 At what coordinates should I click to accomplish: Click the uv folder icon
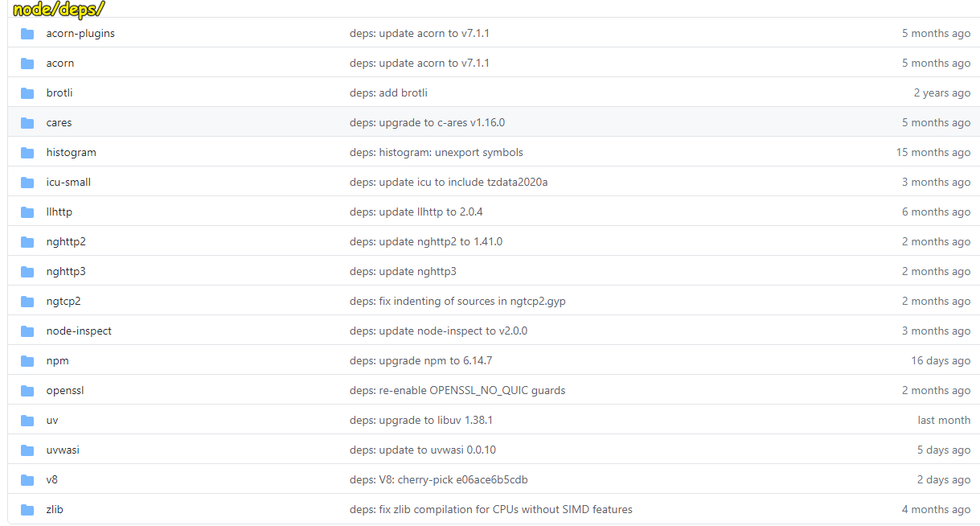tap(27, 421)
